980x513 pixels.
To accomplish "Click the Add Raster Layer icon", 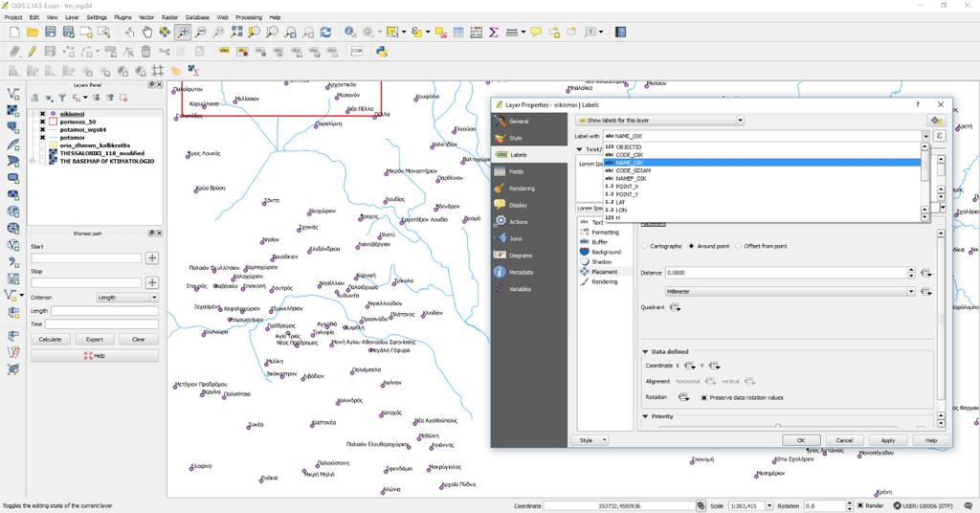I will [11, 111].
